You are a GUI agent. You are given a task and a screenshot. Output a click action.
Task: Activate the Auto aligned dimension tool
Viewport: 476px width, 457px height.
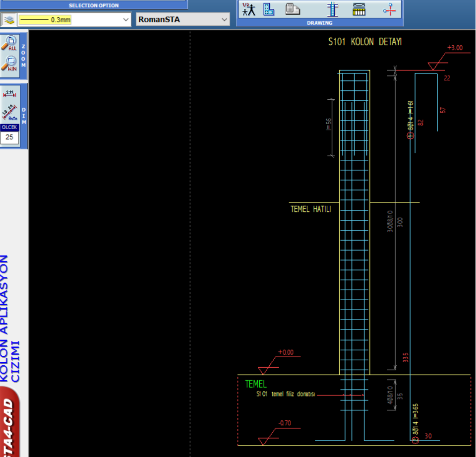pyautogui.click(x=9, y=113)
